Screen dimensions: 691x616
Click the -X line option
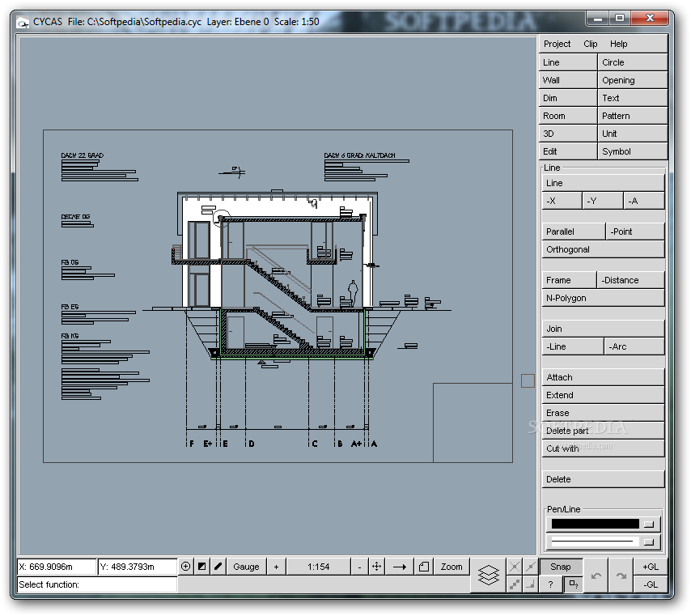562,201
